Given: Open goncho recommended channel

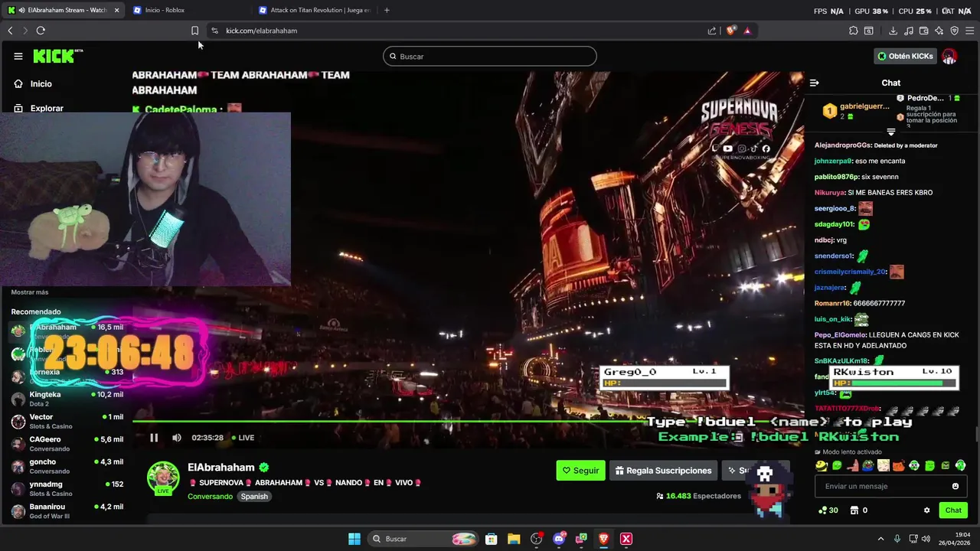Looking at the screenshot, I should point(67,467).
